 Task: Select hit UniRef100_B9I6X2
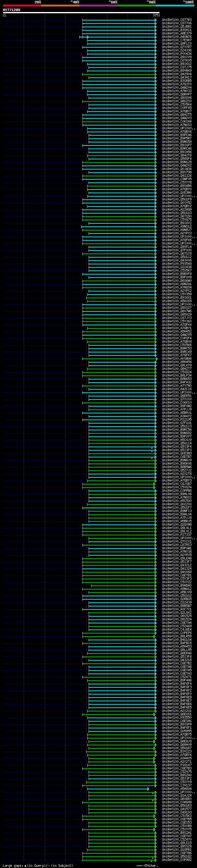[176, 64]
